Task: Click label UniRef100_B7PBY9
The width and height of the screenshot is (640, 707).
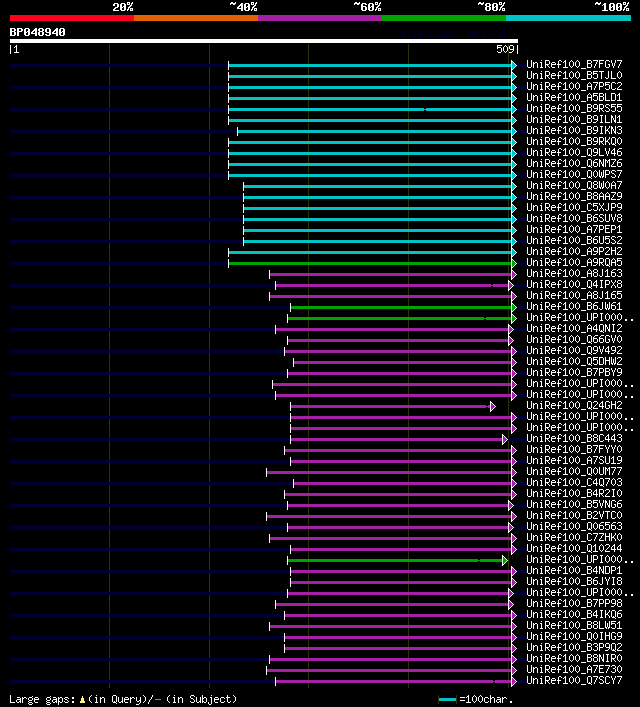Action: click(x=574, y=372)
